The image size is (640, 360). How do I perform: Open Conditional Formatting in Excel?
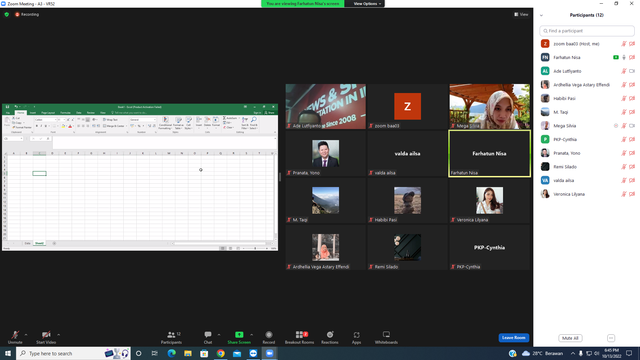(x=165, y=123)
